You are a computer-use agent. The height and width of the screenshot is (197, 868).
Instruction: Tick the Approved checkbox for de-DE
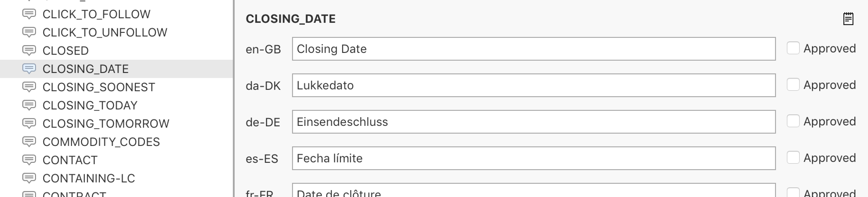[793, 121]
